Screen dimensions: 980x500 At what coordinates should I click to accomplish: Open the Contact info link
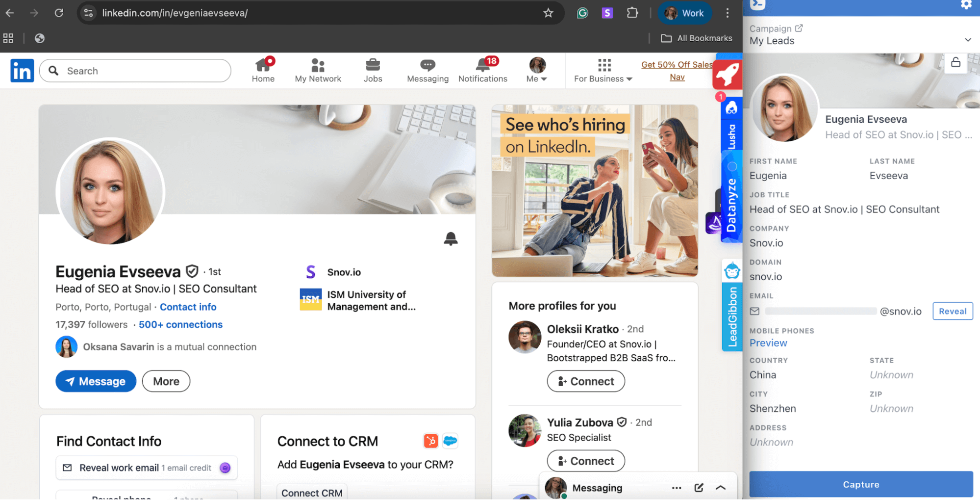188,307
